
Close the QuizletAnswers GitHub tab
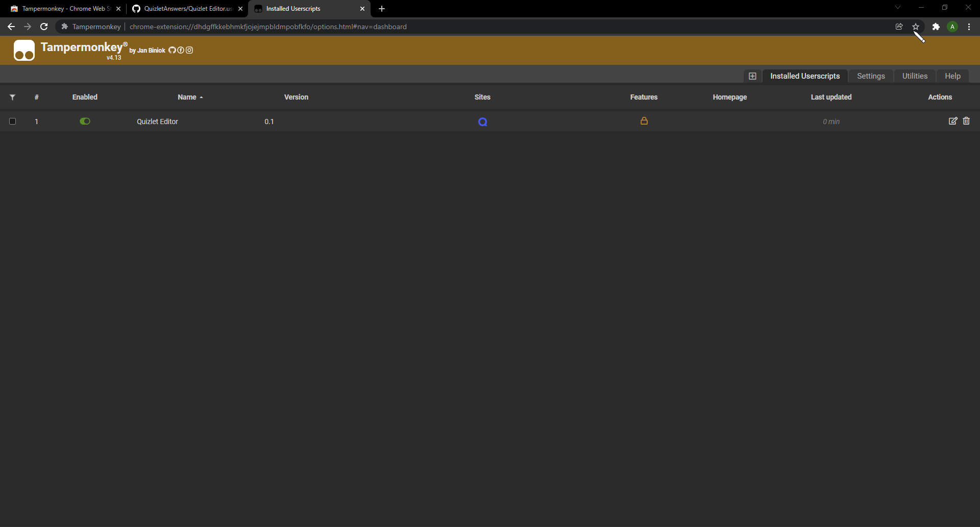pos(240,9)
